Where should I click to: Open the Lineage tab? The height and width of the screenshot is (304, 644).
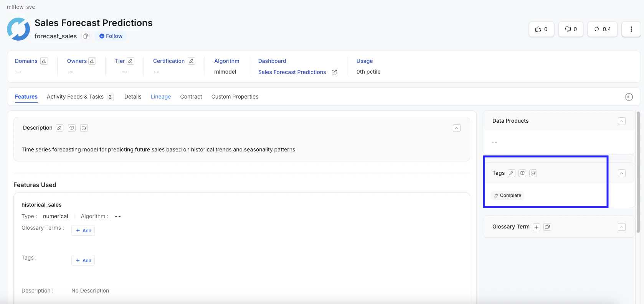point(161,97)
